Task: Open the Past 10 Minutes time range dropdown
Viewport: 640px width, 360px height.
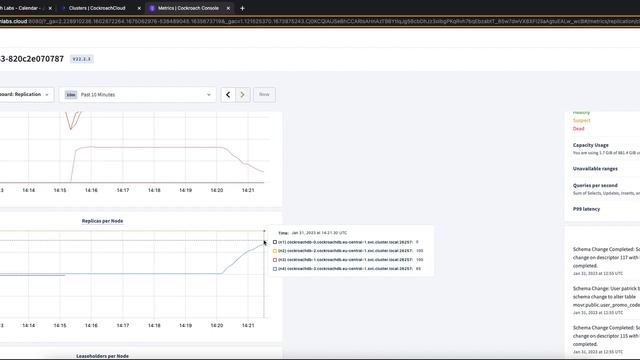Action: click(x=138, y=95)
